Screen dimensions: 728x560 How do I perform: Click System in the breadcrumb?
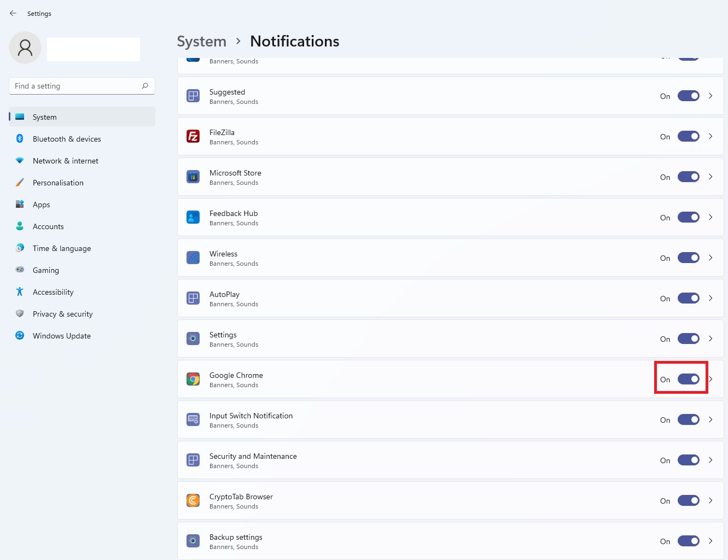pos(201,42)
